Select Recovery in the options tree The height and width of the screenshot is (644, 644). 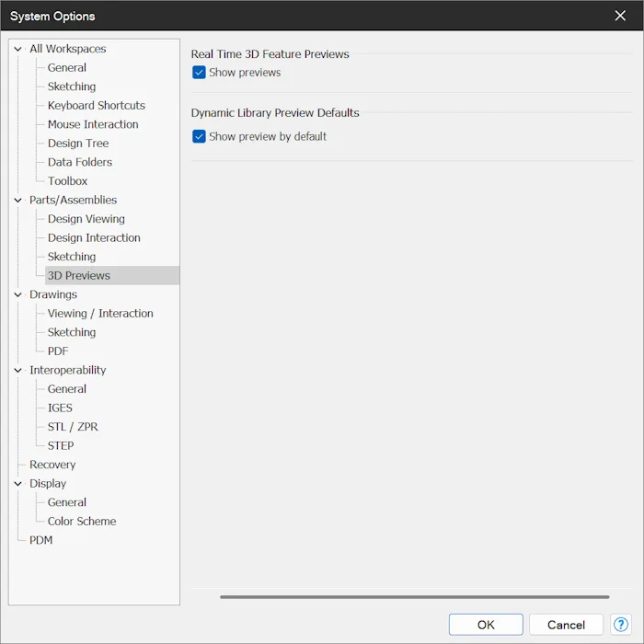(52, 464)
